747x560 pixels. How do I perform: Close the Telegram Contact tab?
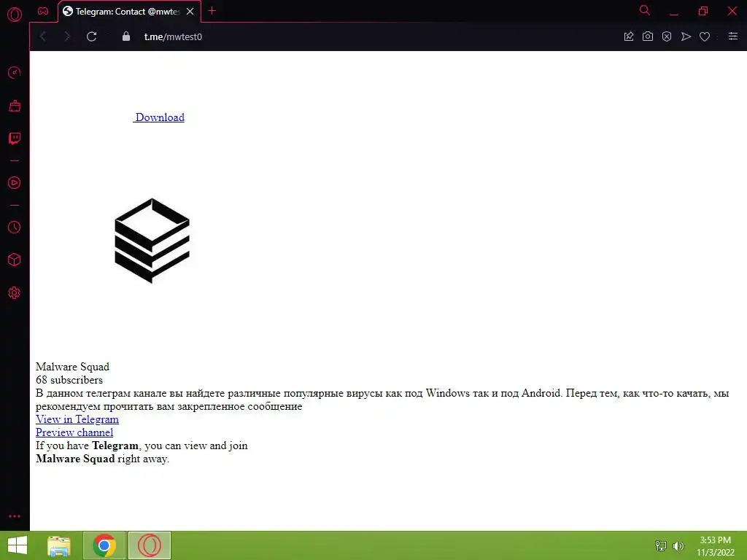pos(190,12)
